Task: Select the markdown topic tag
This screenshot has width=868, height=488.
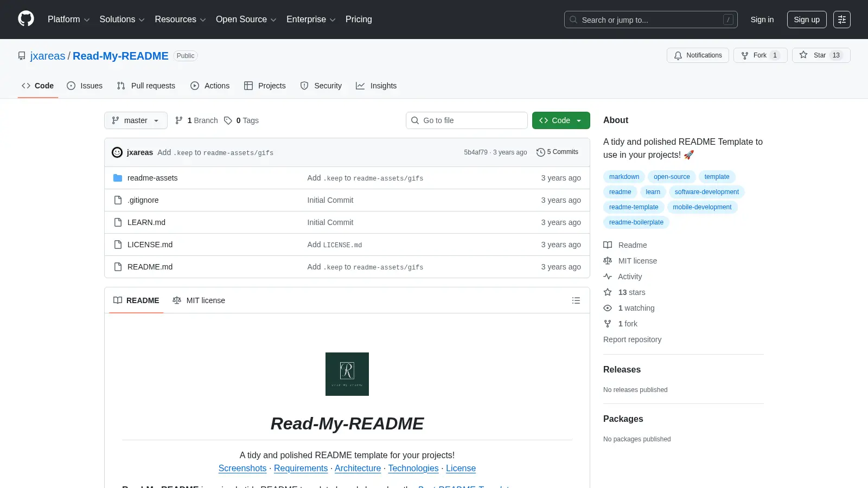Action: tap(624, 177)
